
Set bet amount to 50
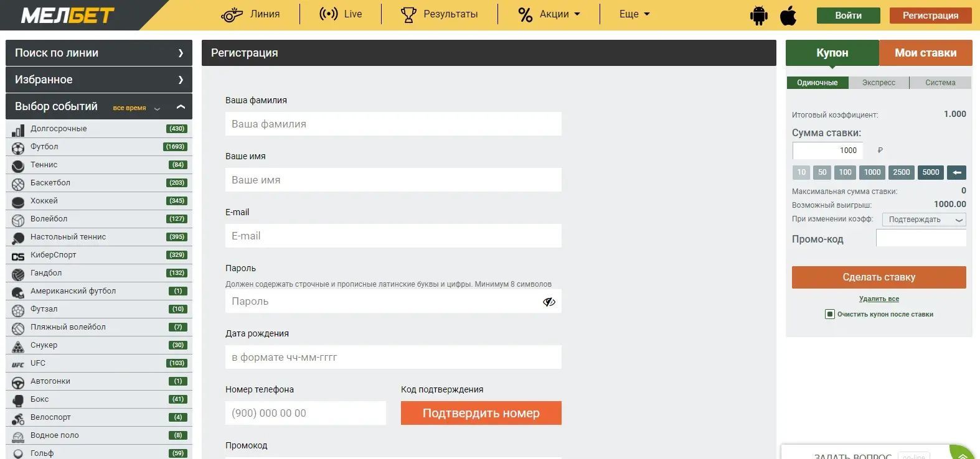click(822, 172)
